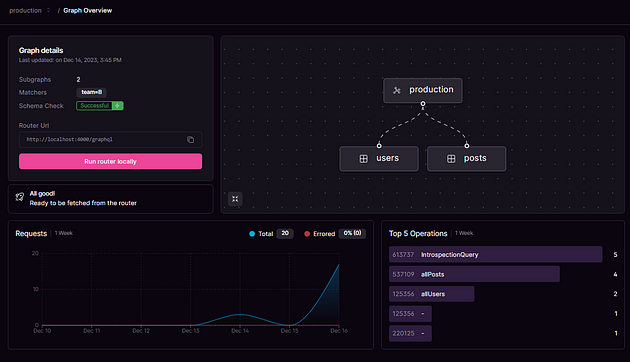Open the Successful schema check badge

coord(94,106)
